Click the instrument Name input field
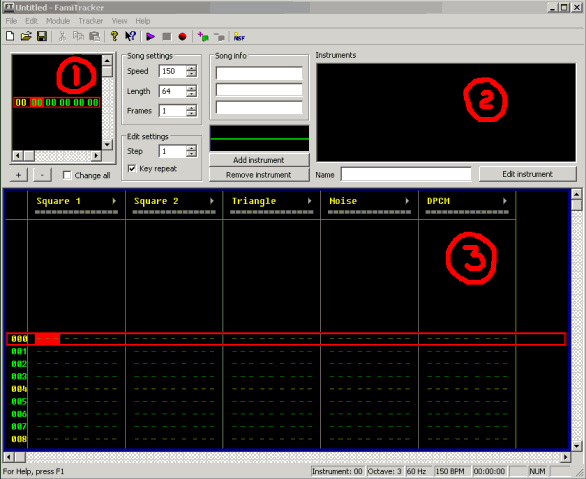Screen dimensions: 586x479 [406, 174]
